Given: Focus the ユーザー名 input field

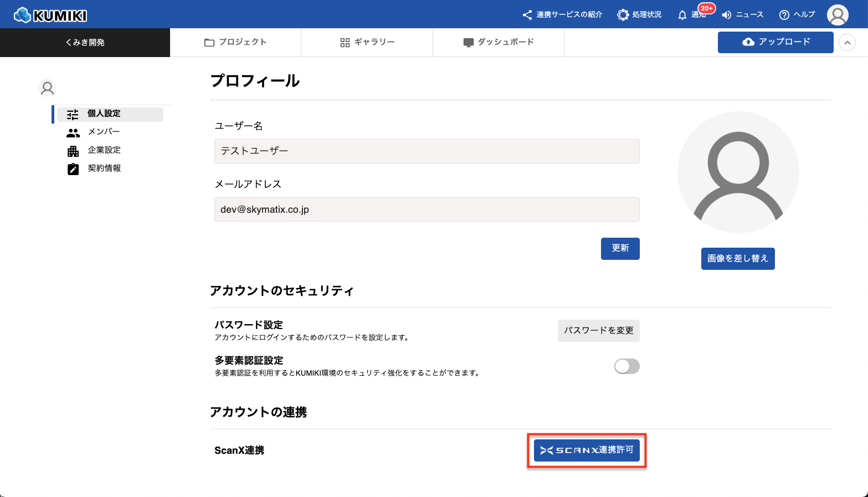Looking at the screenshot, I should 427,151.
